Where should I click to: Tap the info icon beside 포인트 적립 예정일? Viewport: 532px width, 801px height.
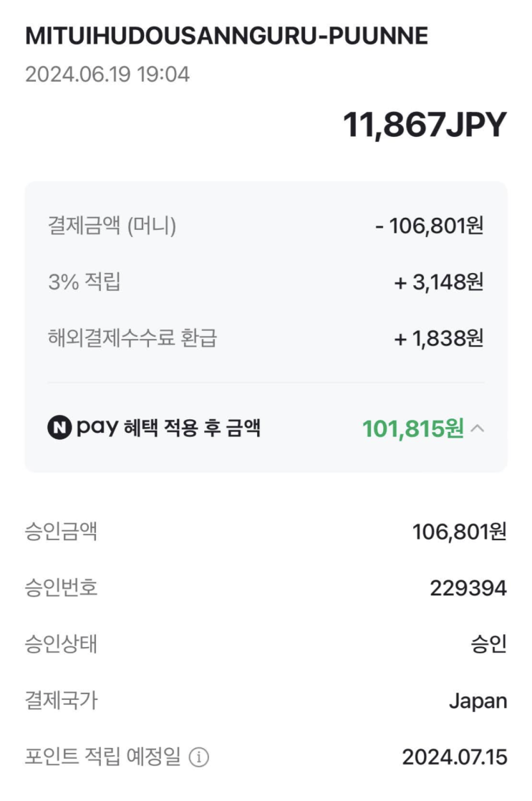point(198,757)
